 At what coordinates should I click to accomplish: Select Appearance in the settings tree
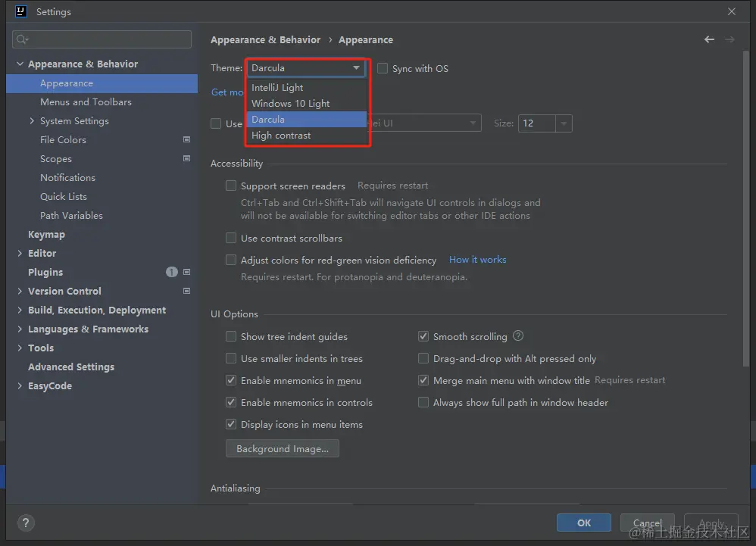tap(102, 83)
